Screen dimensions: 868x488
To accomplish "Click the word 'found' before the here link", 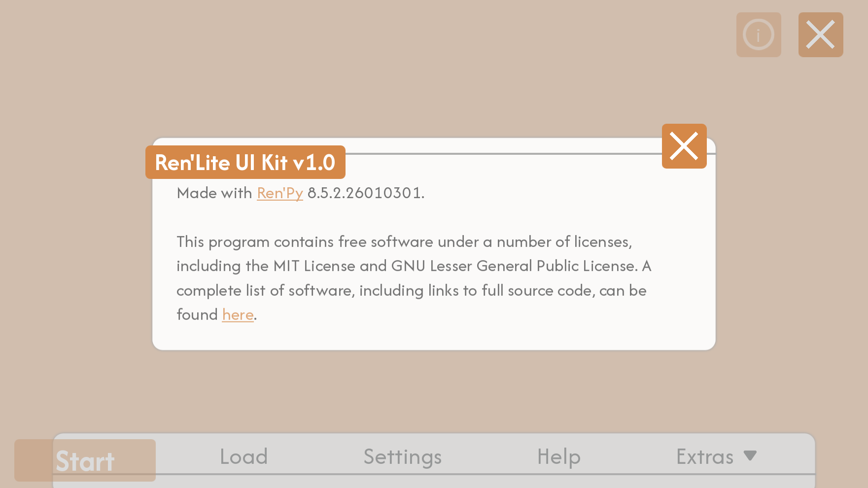I will pos(197,314).
